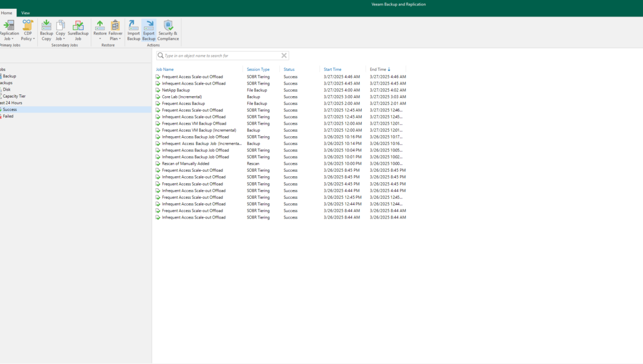
Task: Expand the CDP Policy dropdown
Action: pyautogui.click(x=28, y=30)
